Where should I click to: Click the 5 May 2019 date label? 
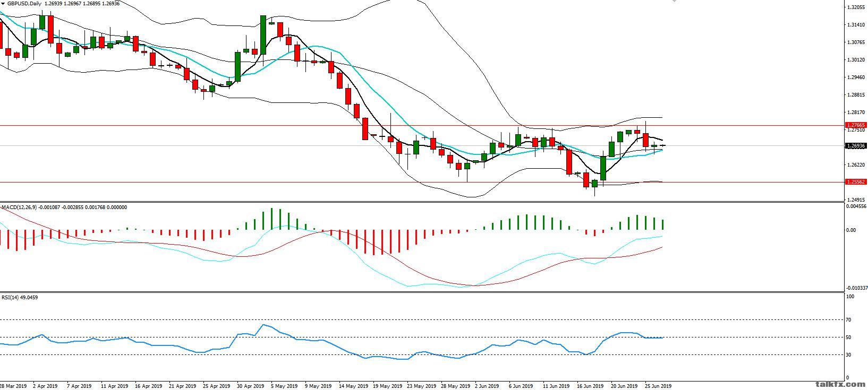point(284,386)
